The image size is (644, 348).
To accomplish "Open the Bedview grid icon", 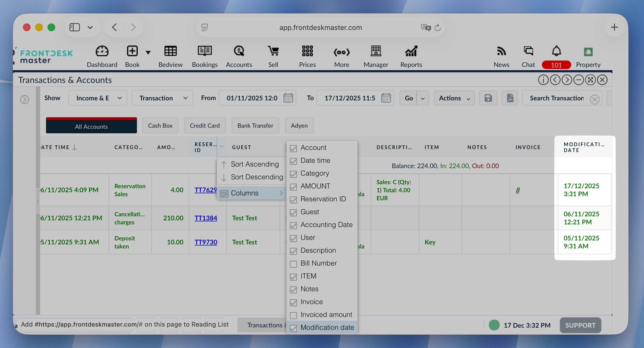I will pos(170,51).
